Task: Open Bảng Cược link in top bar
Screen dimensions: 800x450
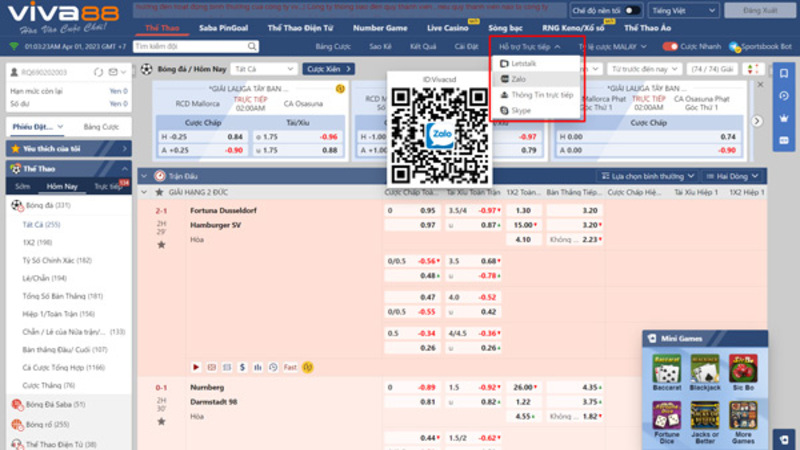Action: click(x=333, y=46)
